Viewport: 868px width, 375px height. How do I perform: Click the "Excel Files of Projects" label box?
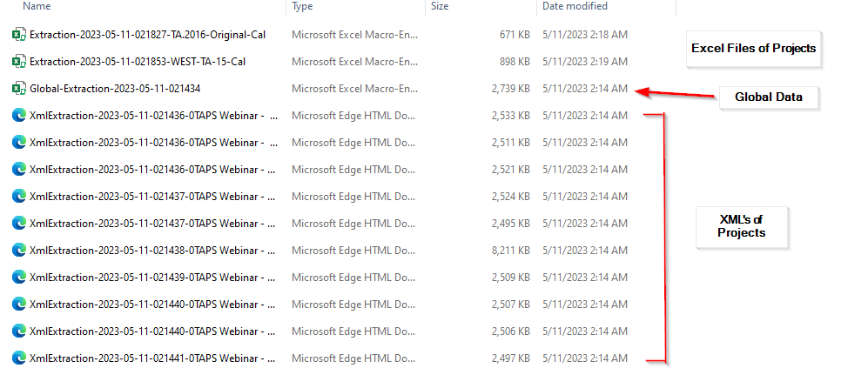pos(753,49)
